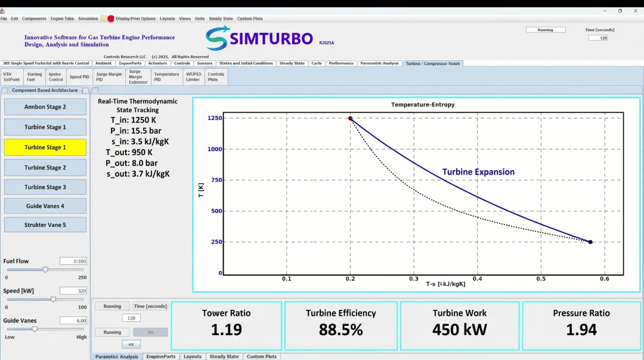Click the Fuel Flow slider handle
644x360 pixels.
45,270
